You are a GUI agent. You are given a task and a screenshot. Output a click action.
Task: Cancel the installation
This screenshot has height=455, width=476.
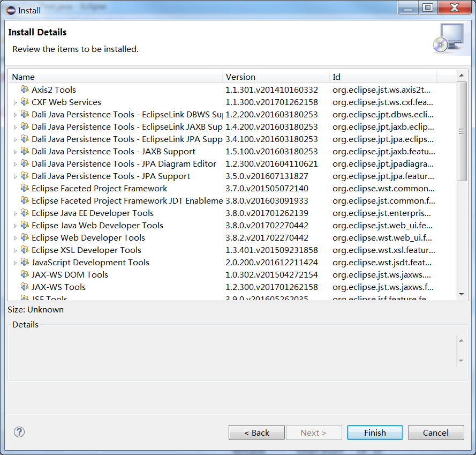tap(436, 432)
